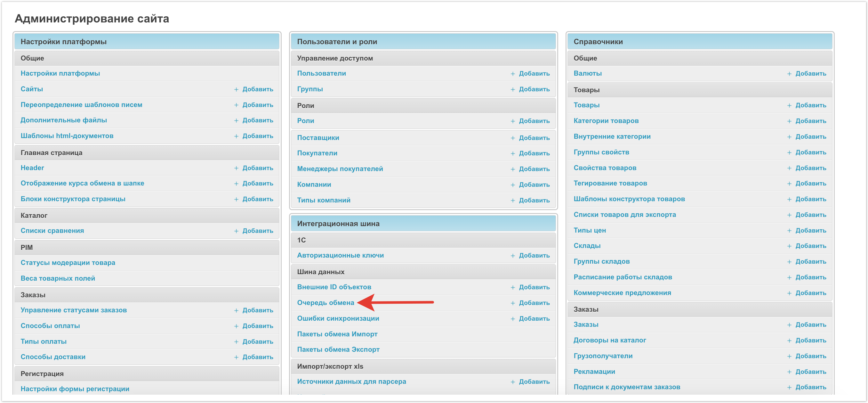
Task: Click the plus icon next to Валюты
Action: (x=789, y=73)
